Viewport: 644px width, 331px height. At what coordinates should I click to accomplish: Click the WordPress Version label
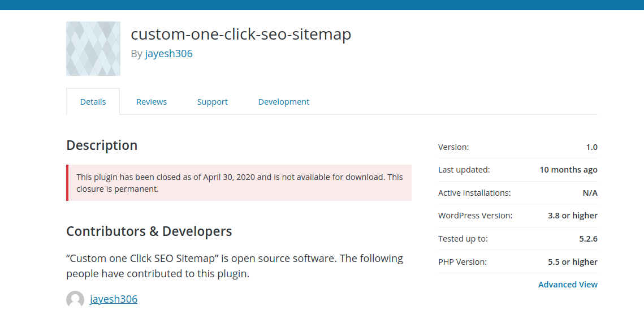475,216
